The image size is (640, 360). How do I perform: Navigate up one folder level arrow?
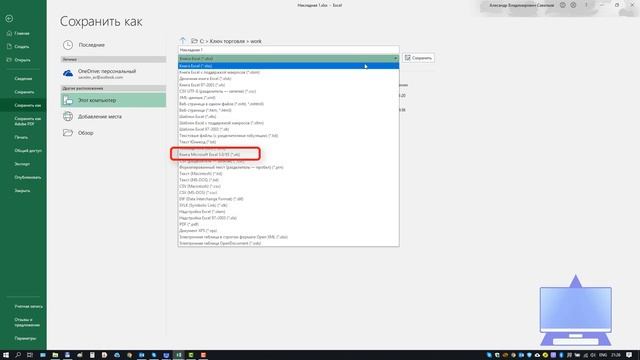pos(182,40)
